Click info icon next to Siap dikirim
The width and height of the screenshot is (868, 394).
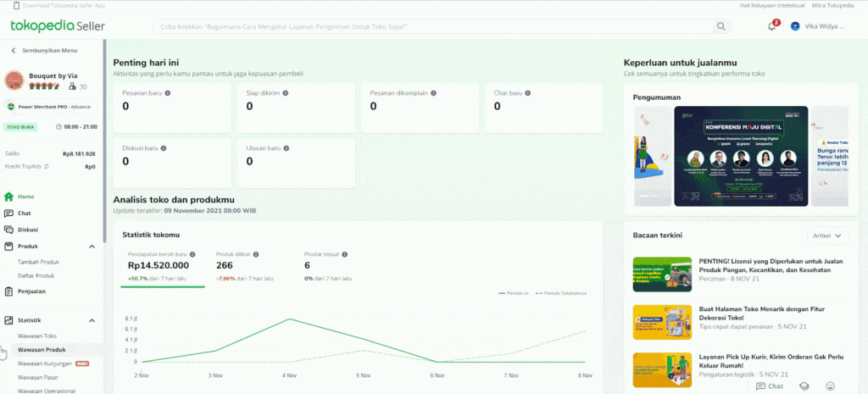[286, 93]
